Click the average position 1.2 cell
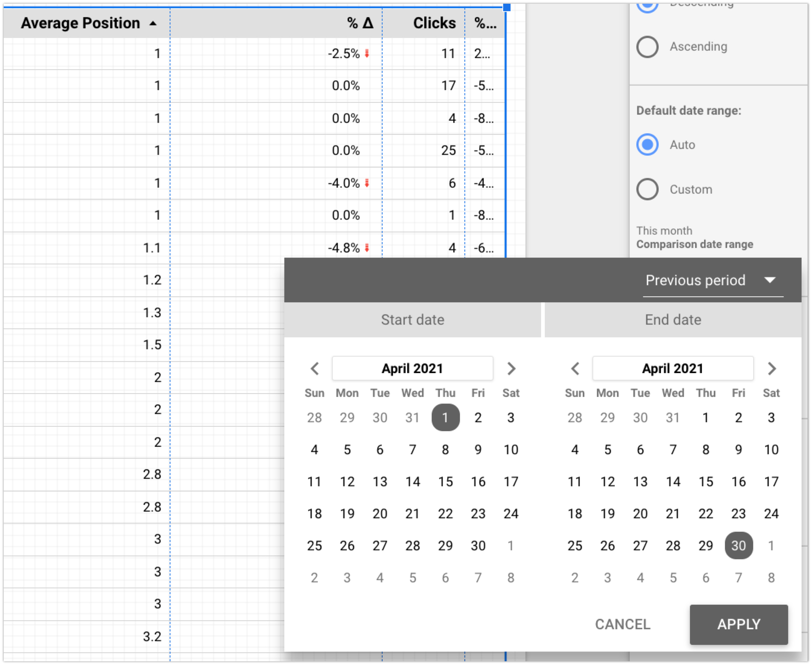 pos(152,280)
